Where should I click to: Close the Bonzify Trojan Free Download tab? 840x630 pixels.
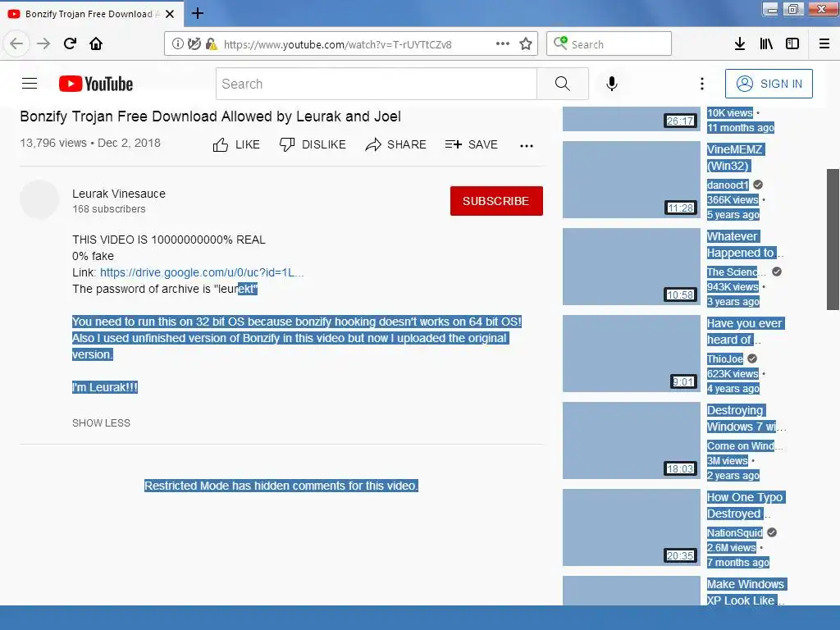pos(170,14)
